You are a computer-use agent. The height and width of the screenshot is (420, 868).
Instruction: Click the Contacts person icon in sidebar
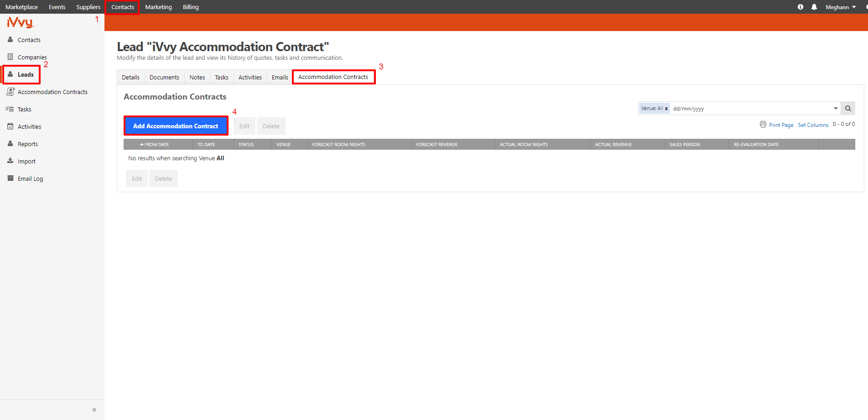pos(10,40)
